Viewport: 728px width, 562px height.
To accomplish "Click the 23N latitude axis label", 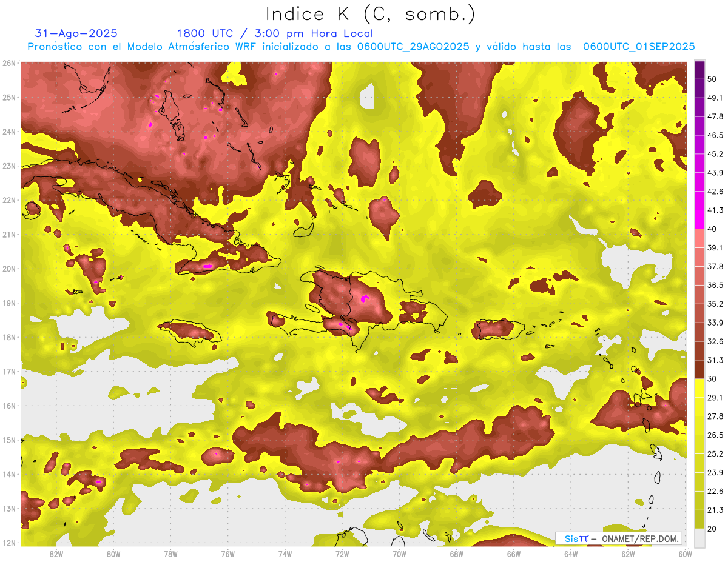I will pos(8,166).
